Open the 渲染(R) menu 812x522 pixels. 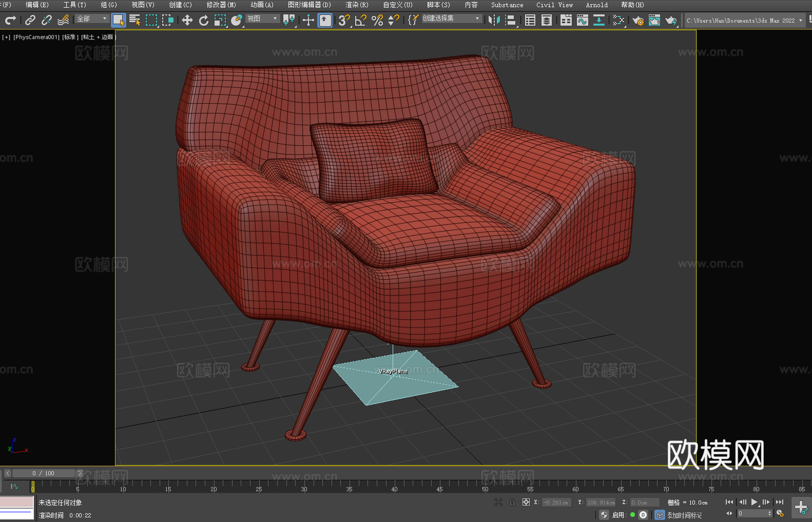(x=357, y=5)
